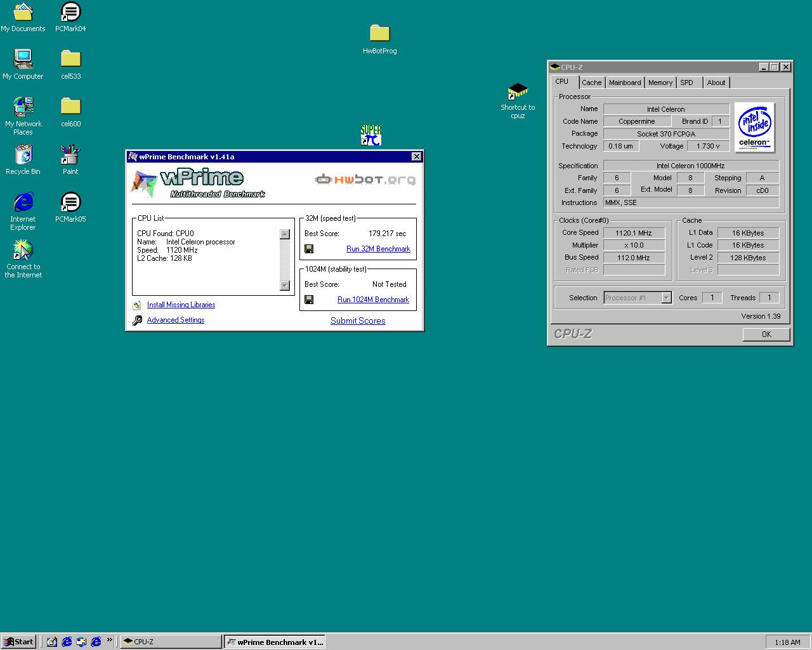Click the icon beside Install Missing Libraries
Screen dimensions: 812x650
[x=136, y=305]
